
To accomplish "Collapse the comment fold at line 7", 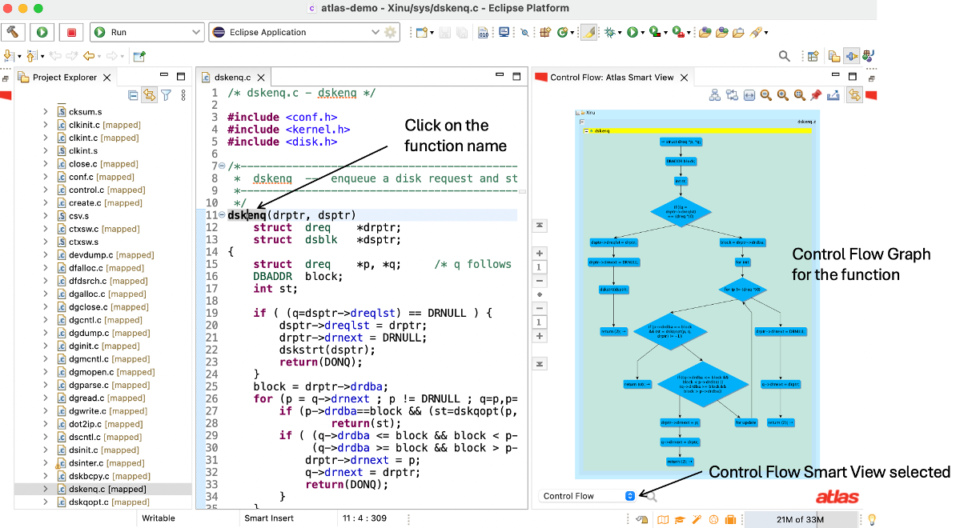I will [x=222, y=166].
